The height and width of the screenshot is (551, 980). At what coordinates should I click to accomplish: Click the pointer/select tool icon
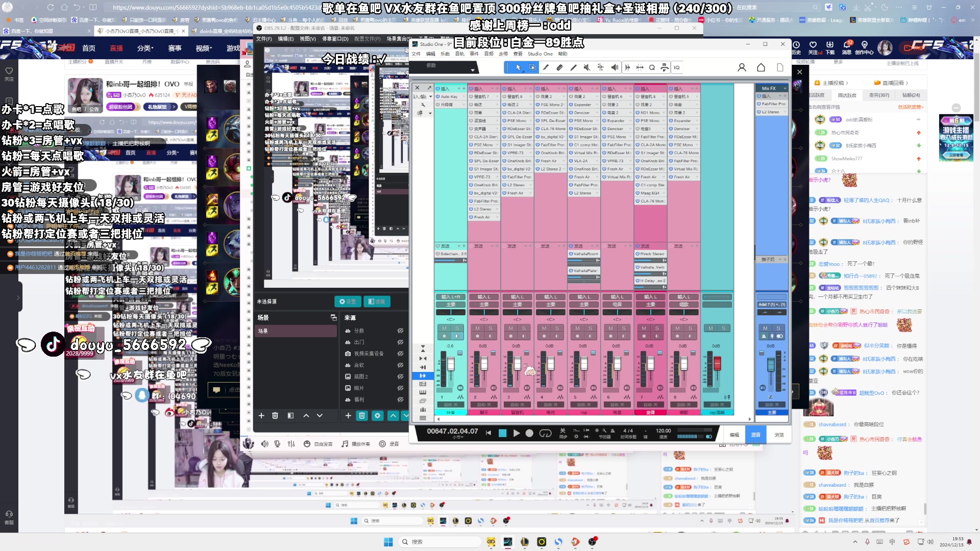518,67
